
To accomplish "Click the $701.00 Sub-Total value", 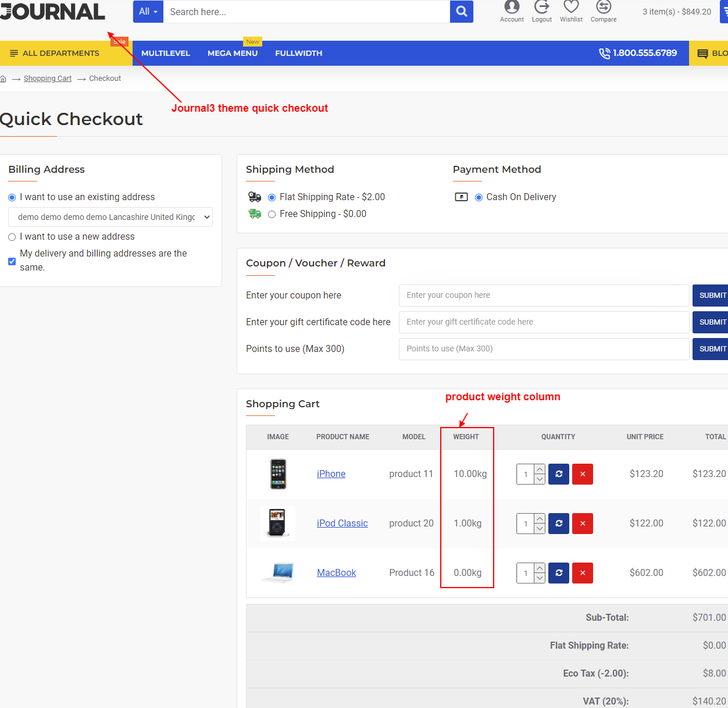I will 709,618.
